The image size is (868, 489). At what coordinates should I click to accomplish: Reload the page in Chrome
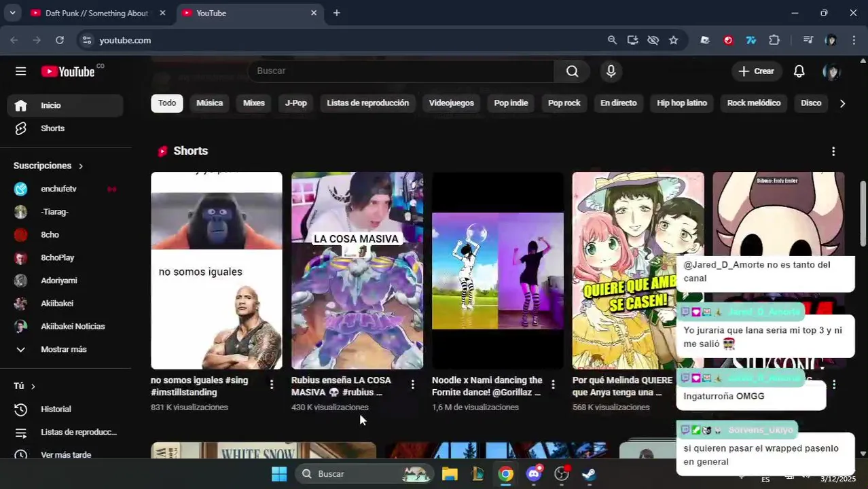click(60, 40)
